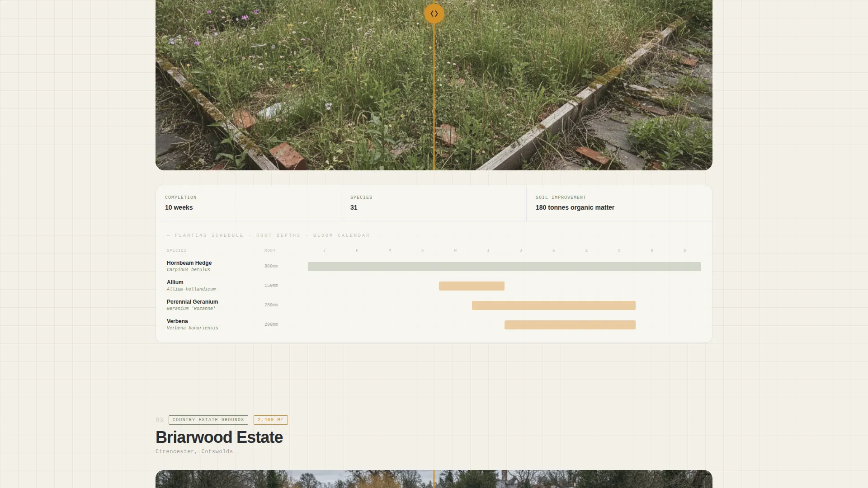Image resolution: width=868 pixels, height=488 pixels.
Task: Click the Planting Schedule section label
Action: (268, 235)
